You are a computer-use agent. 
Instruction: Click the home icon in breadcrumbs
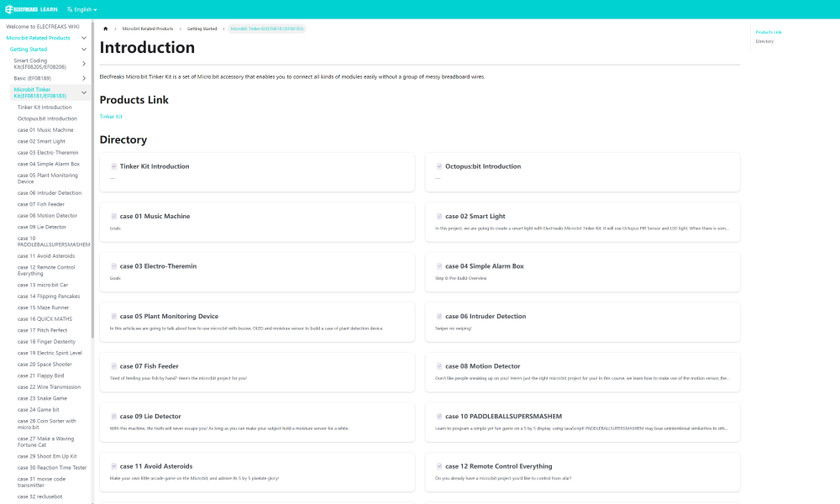coord(106,29)
